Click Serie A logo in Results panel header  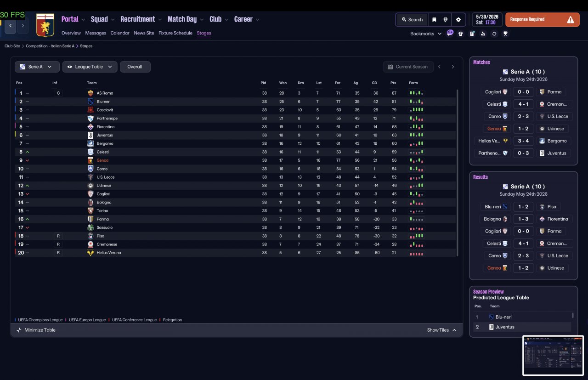(x=505, y=187)
